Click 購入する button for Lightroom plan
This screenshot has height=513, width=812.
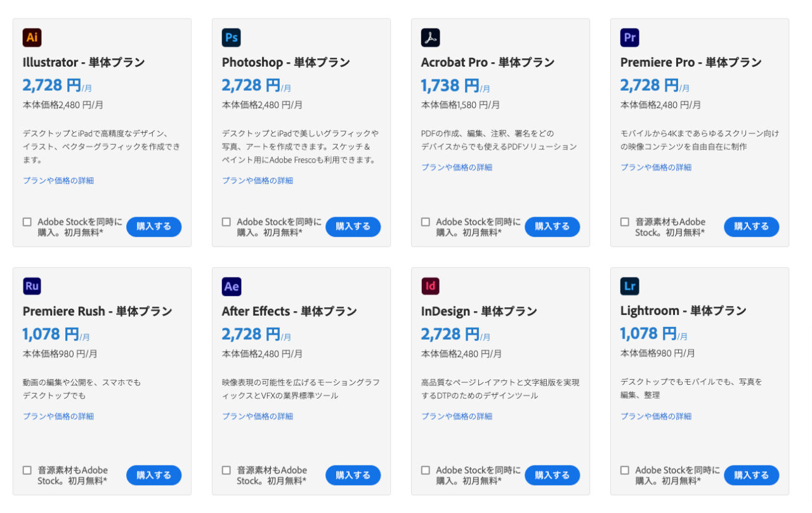coord(751,475)
